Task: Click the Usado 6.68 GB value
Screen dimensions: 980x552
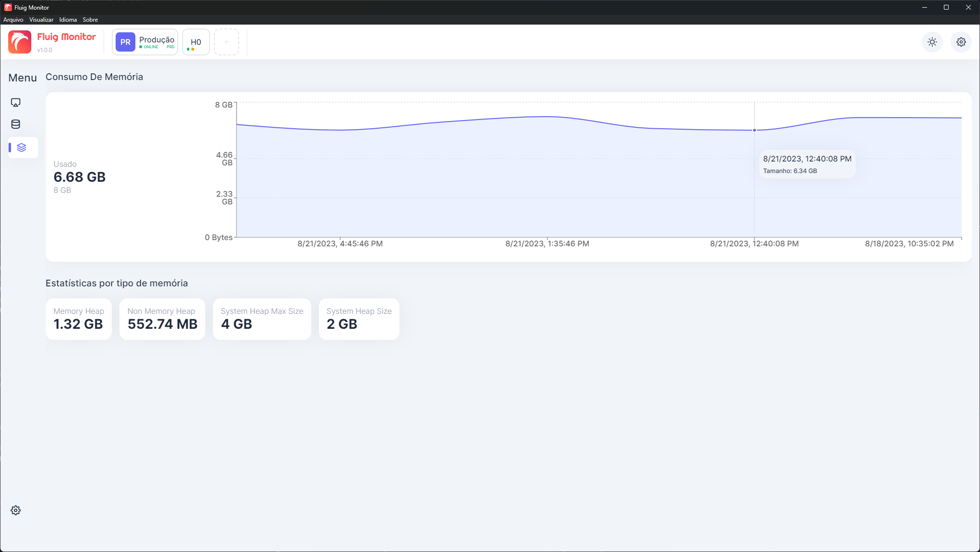Action: [79, 177]
